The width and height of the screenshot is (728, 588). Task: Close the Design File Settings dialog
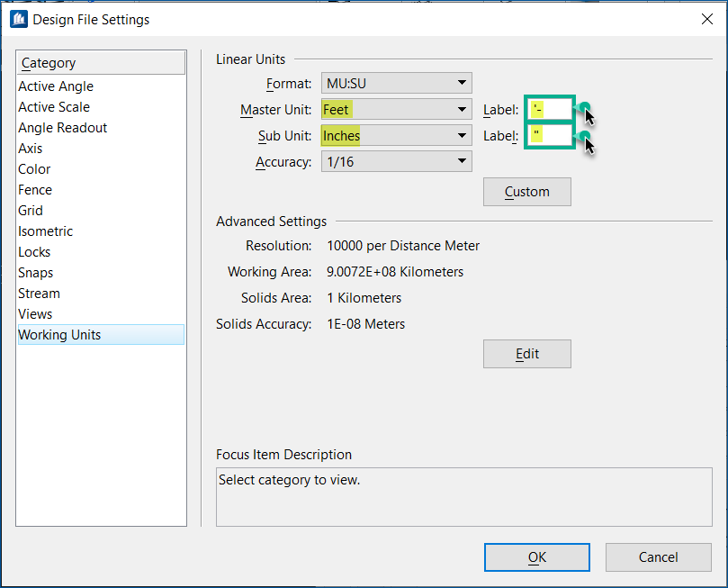706,19
